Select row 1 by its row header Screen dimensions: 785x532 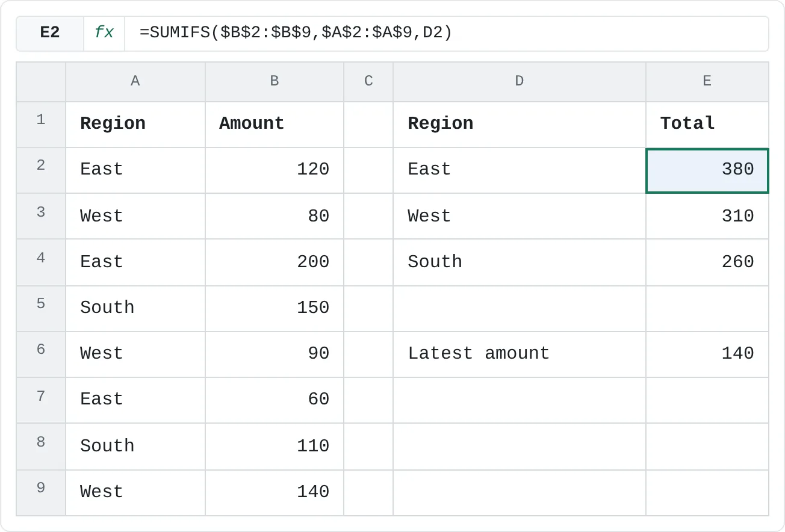tap(41, 125)
